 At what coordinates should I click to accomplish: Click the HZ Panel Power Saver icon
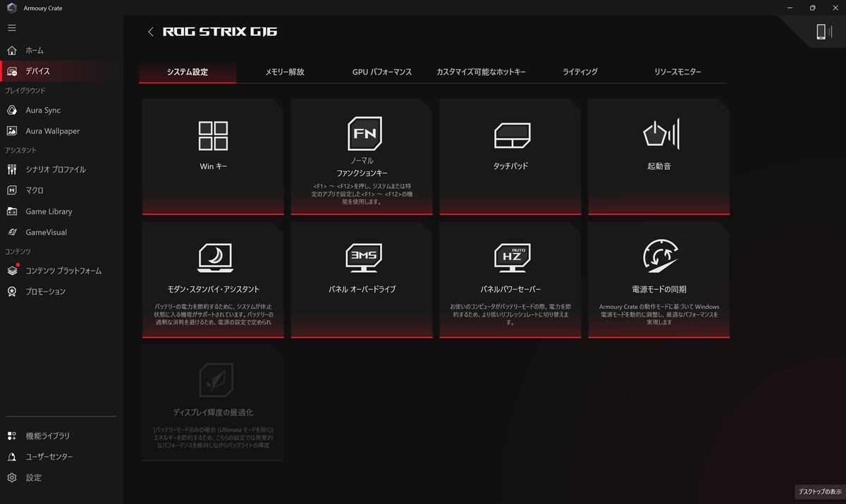512,257
